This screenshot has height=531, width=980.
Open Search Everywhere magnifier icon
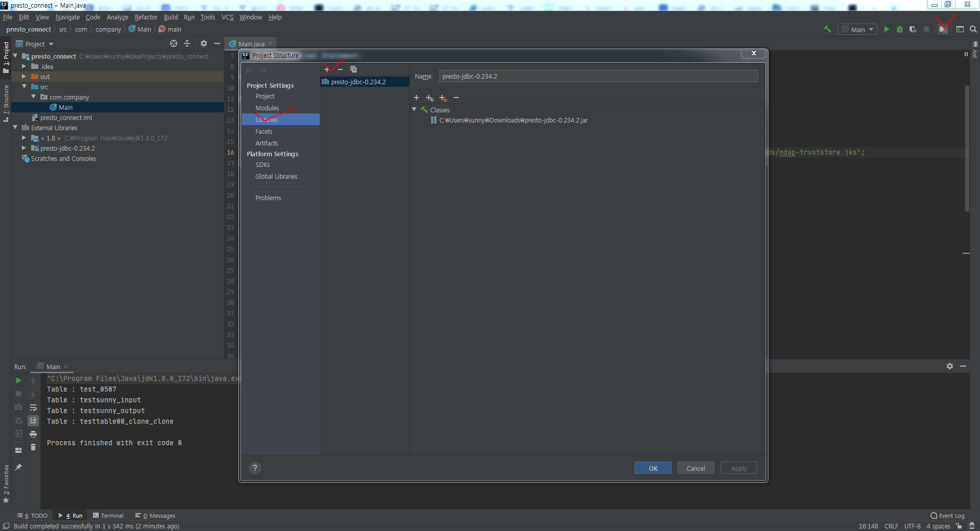(x=973, y=29)
